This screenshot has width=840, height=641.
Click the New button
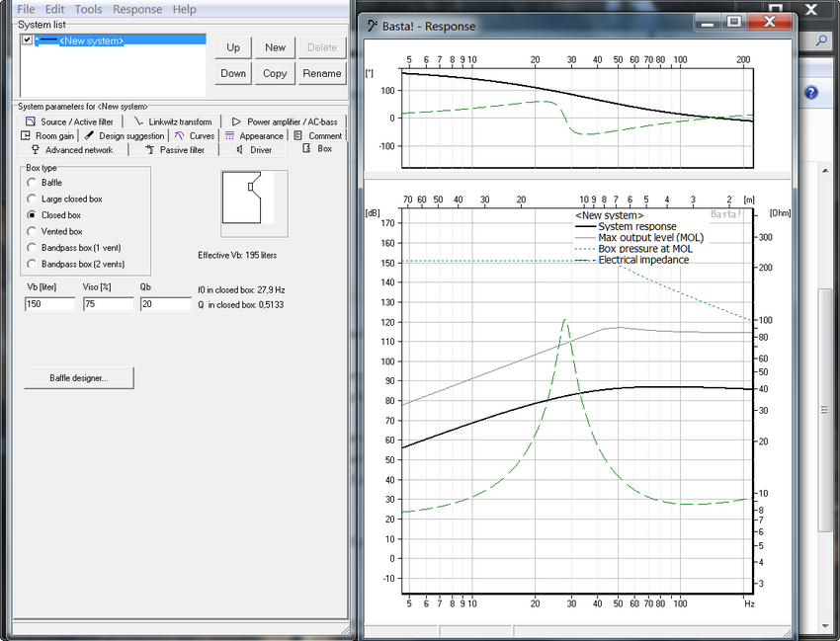point(275,47)
